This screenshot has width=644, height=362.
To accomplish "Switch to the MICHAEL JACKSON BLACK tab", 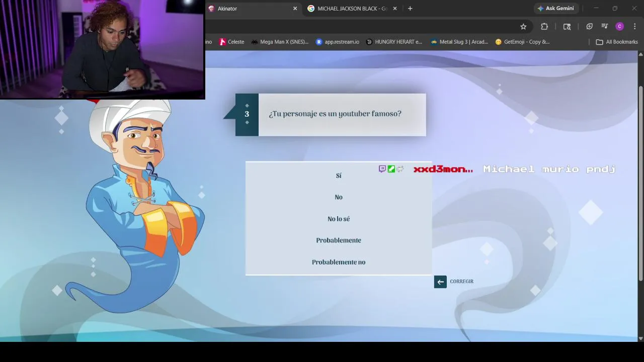I will (x=351, y=9).
